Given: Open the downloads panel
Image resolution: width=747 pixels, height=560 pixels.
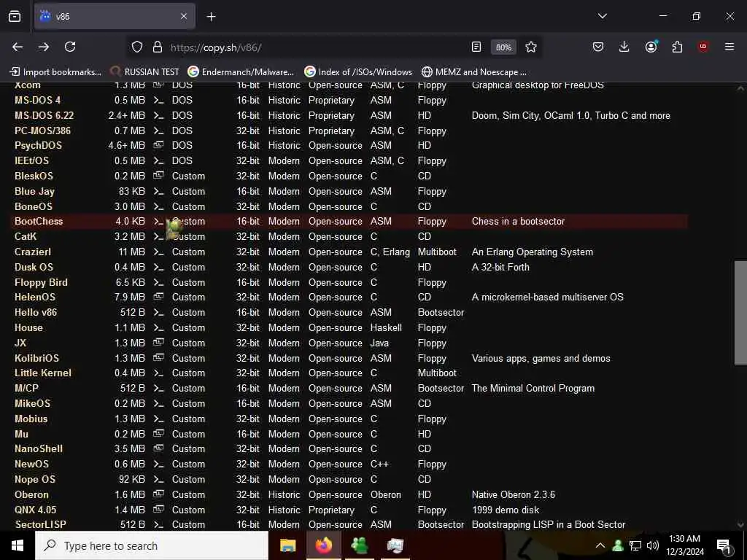Looking at the screenshot, I should 624,47.
